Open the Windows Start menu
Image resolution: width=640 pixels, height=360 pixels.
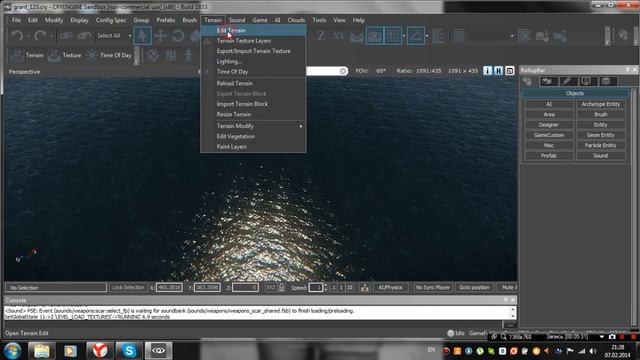[12, 351]
